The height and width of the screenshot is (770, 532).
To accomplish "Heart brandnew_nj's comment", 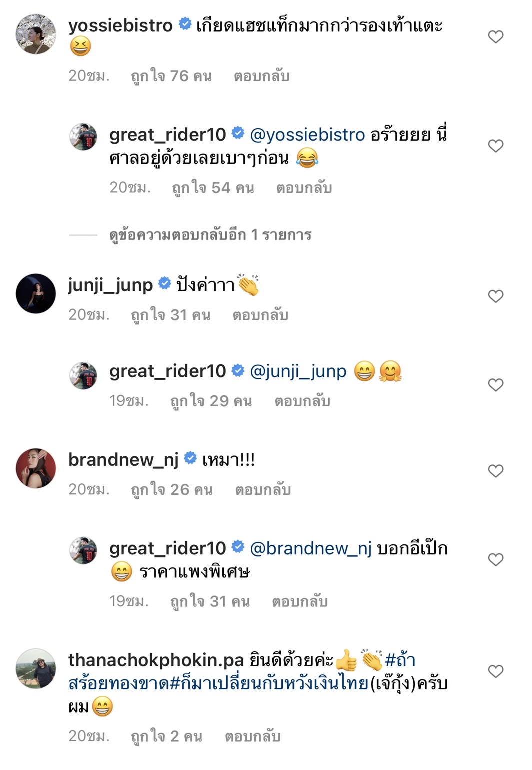I will (495, 471).
